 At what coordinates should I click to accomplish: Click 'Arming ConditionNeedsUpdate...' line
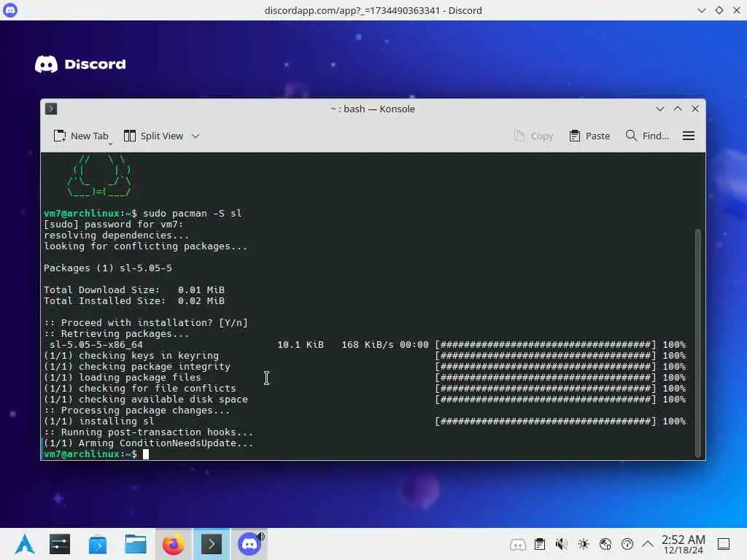[149, 443]
